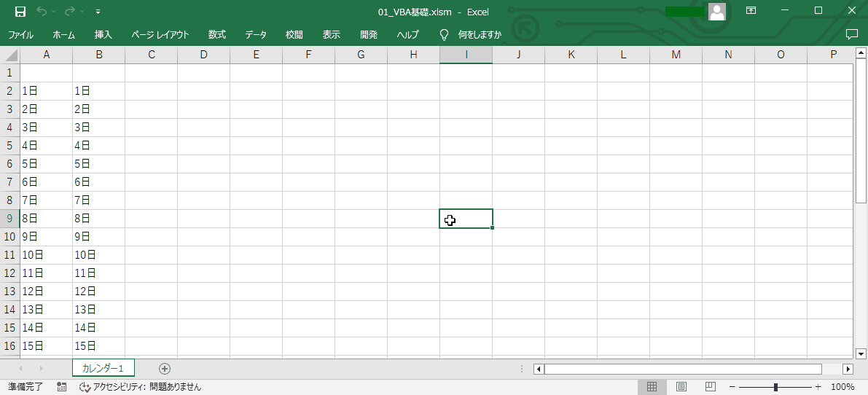Open the 開発 ribbon tab
868x395 pixels.
point(369,35)
